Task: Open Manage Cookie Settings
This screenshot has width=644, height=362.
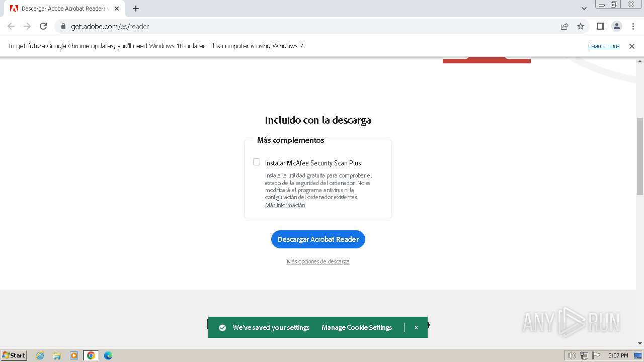Action: point(357,327)
